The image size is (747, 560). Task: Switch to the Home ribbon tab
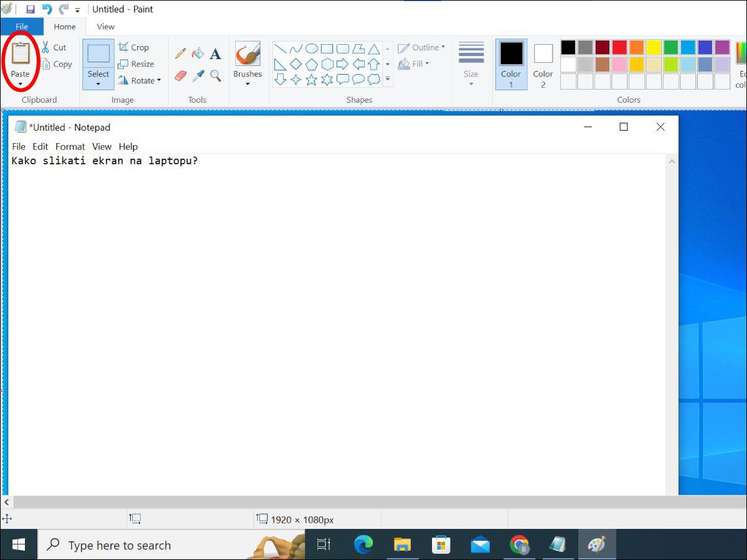tap(65, 27)
